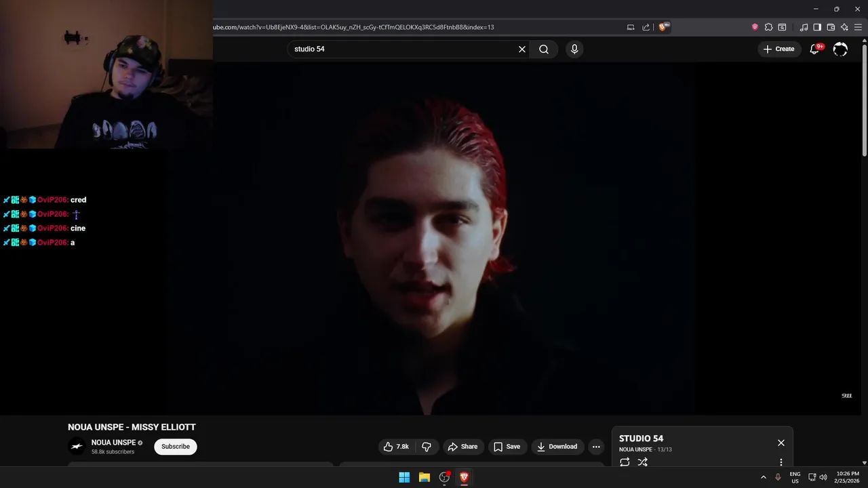The image size is (868, 488).
Task: Expand the system tray hidden icons chevron
Action: (x=764, y=477)
